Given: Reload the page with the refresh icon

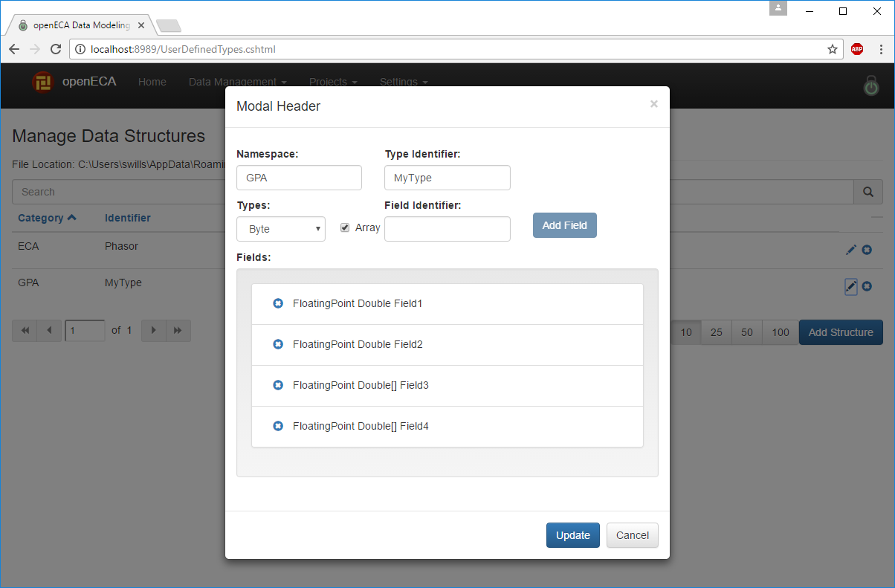Looking at the screenshot, I should pyautogui.click(x=55, y=49).
